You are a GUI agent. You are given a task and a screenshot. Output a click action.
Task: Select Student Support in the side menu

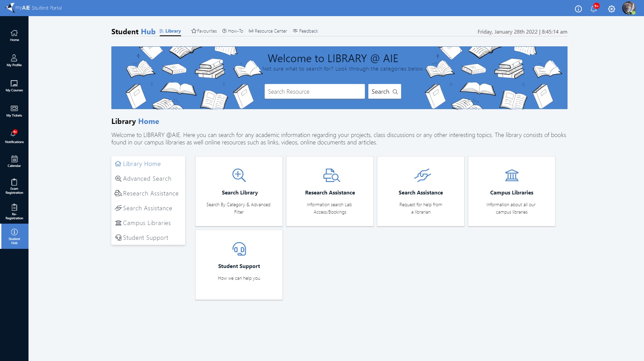click(148, 238)
